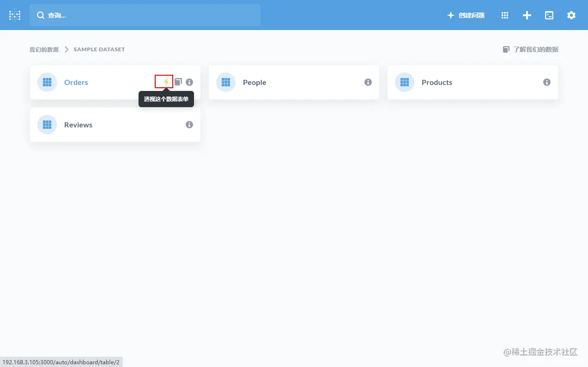
Task: Click the SAMPLE DATASET breadcrumb text
Action: coord(99,49)
